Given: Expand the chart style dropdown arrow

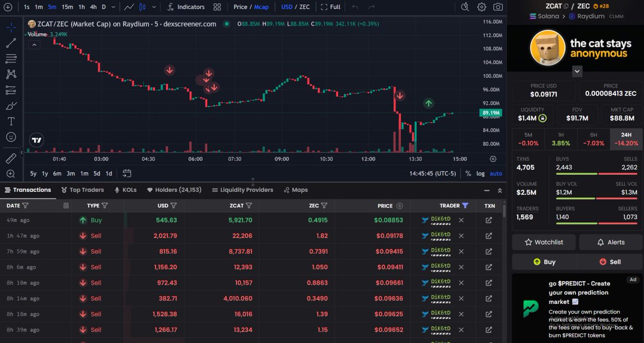Looking at the screenshot, I should pyautogui.click(x=155, y=7).
